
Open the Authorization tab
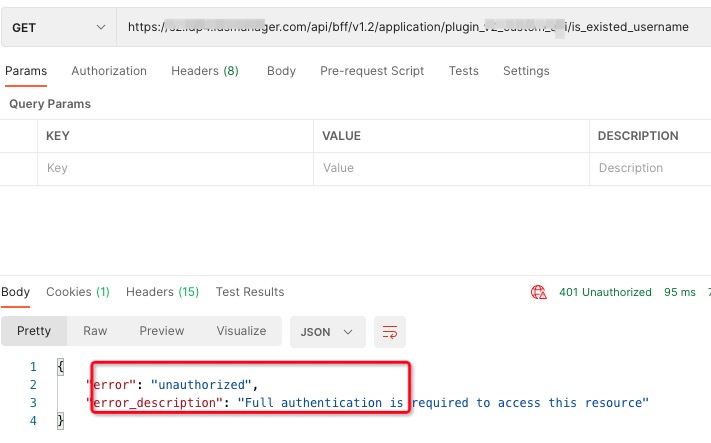[x=109, y=71]
